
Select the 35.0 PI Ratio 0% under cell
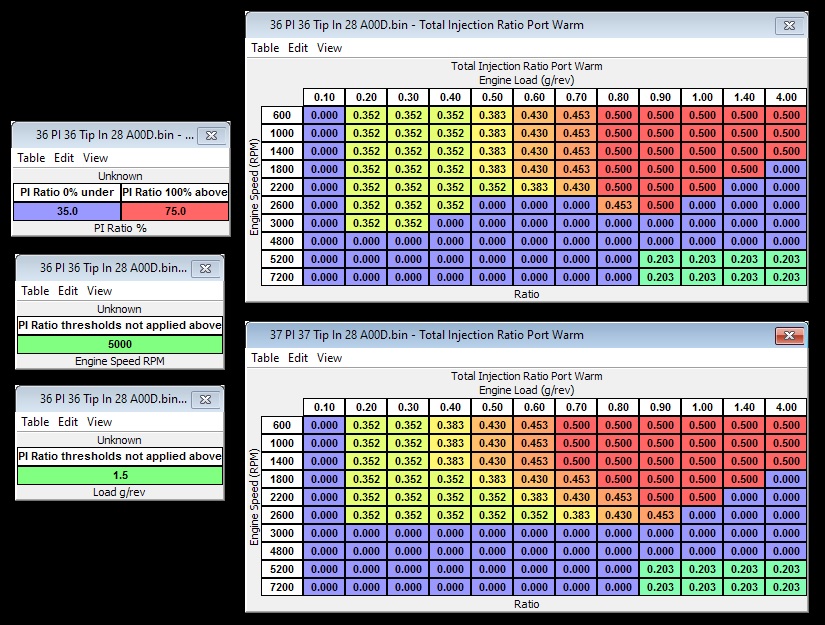[x=67, y=211]
